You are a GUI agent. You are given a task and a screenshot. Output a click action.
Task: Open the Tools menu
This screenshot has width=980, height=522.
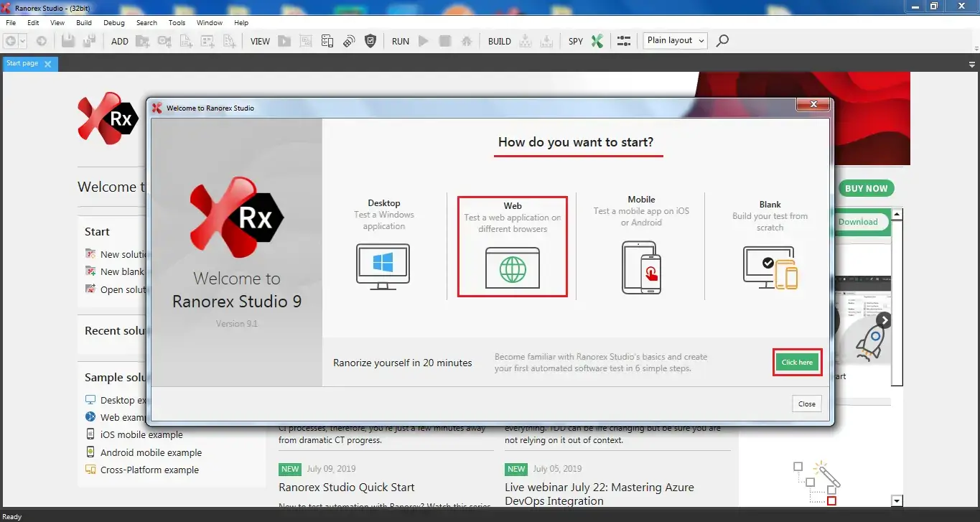point(177,23)
